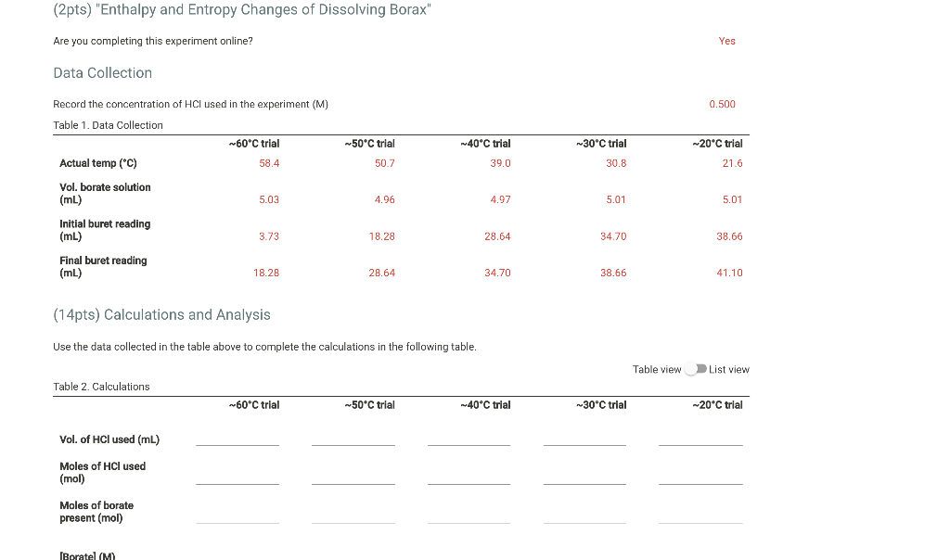Click the Yes answer for online experiment

pyautogui.click(x=726, y=41)
